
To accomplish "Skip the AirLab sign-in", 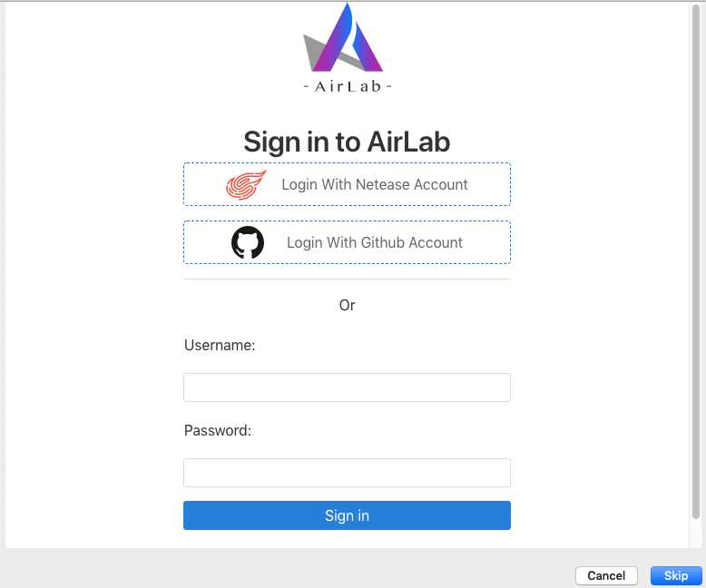I will pyautogui.click(x=676, y=576).
